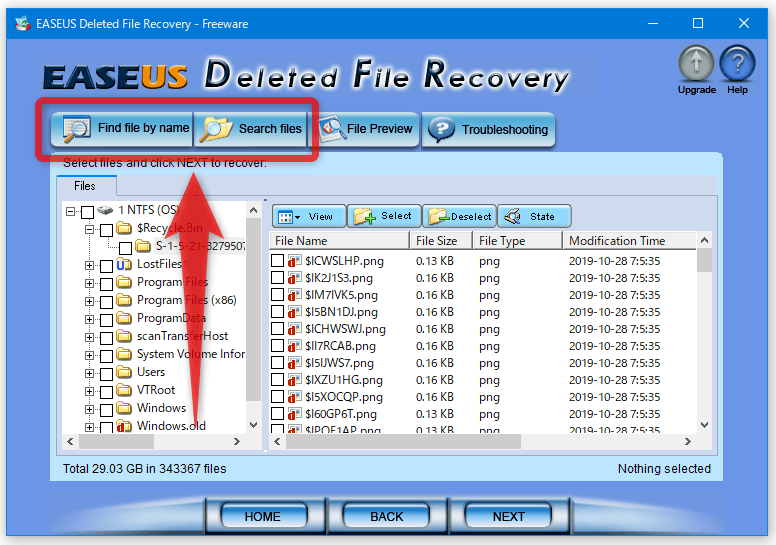Open the View options dropdown
The width and height of the screenshot is (776, 545).
click(x=309, y=216)
